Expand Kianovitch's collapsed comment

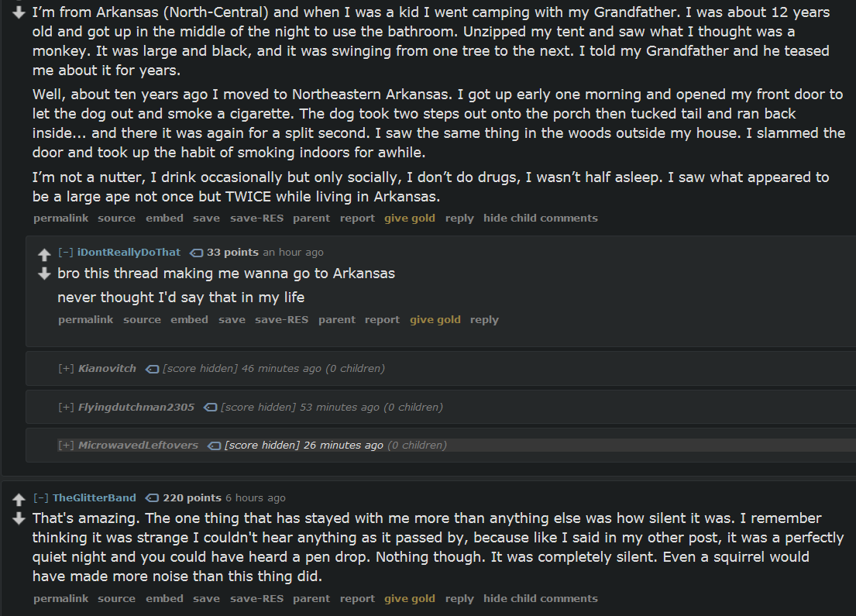66,369
